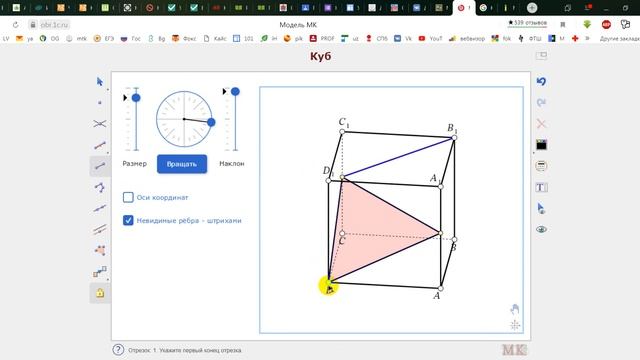The width and height of the screenshot is (640, 360).
Task: Select the arrow with eye tool
Action: pos(541,209)
